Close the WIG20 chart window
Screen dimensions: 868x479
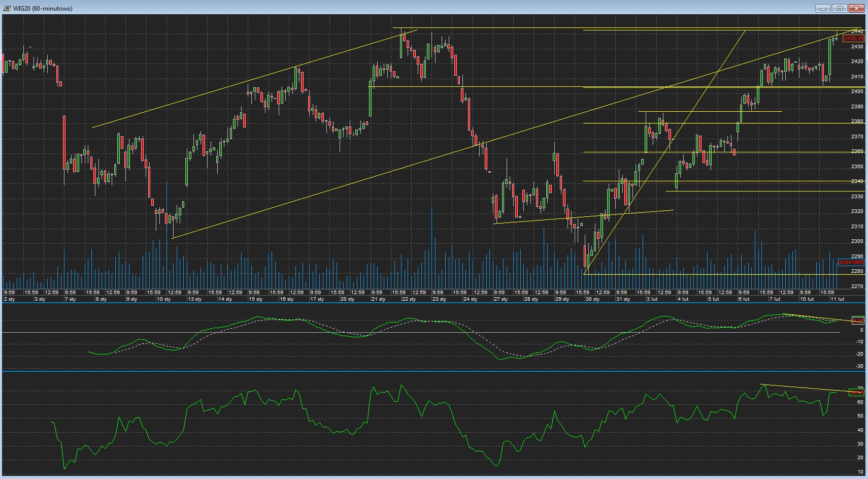click(857, 8)
